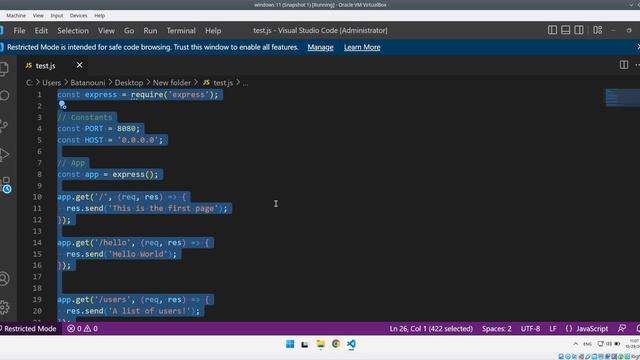Click the Manage link in trust banner

[320, 47]
